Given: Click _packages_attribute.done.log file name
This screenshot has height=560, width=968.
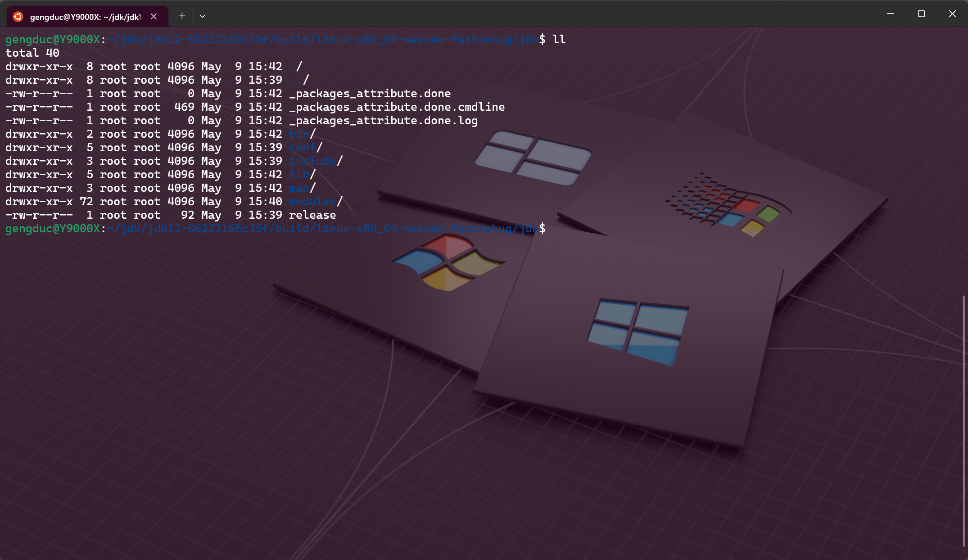Looking at the screenshot, I should [x=383, y=121].
